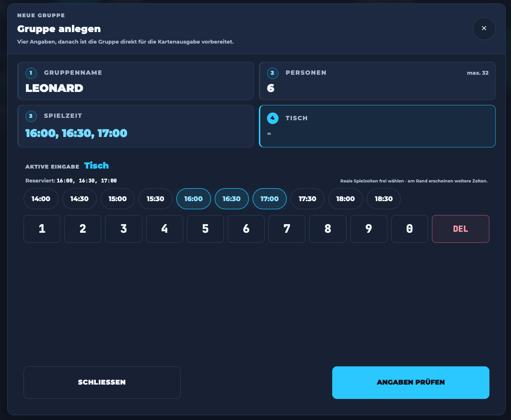Tap keypad digit 0
The image size is (511, 420).
(x=410, y=229)
